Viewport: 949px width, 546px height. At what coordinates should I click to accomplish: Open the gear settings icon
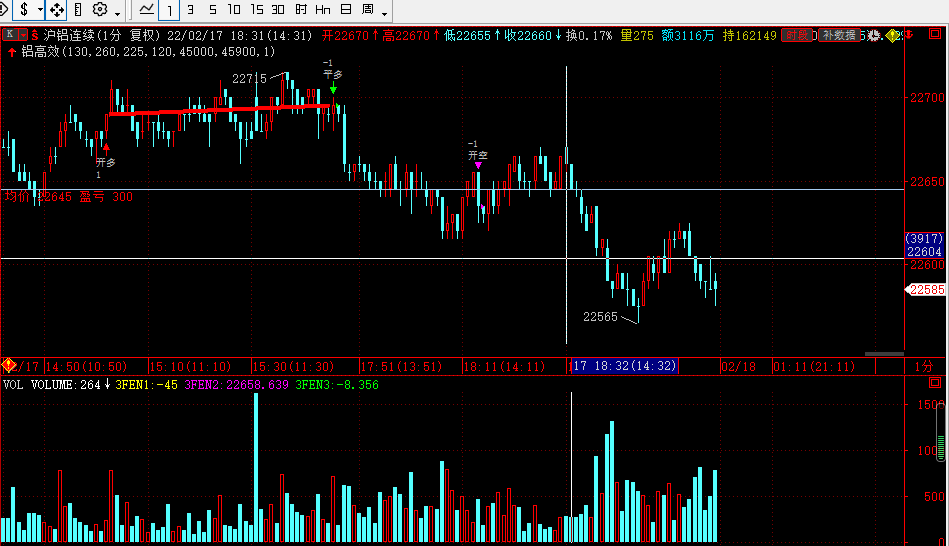[100, 9]
